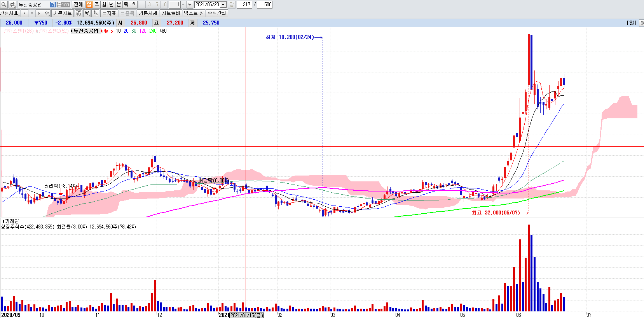
Task: Click the stop square playback button
Action: (x=32, y=13)
